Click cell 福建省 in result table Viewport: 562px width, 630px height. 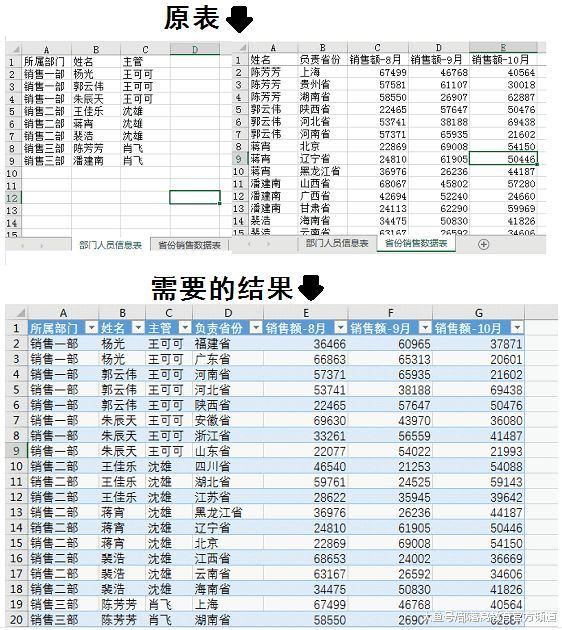pos(228,344)
